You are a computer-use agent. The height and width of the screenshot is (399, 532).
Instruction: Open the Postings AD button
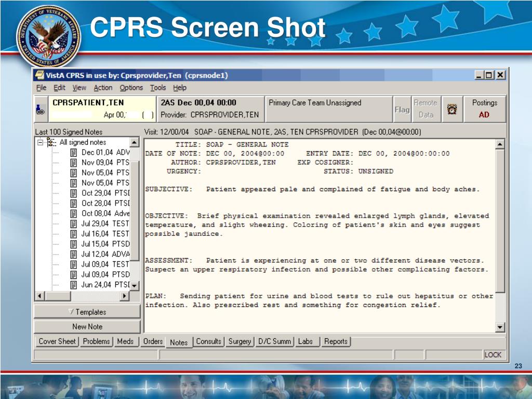point(484,109)
